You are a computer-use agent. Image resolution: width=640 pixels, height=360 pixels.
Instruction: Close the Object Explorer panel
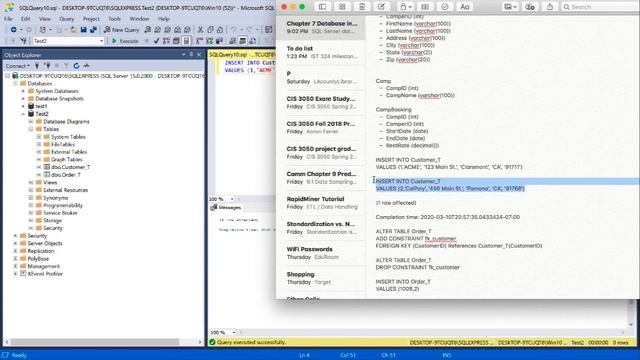(x=199, y=54)
